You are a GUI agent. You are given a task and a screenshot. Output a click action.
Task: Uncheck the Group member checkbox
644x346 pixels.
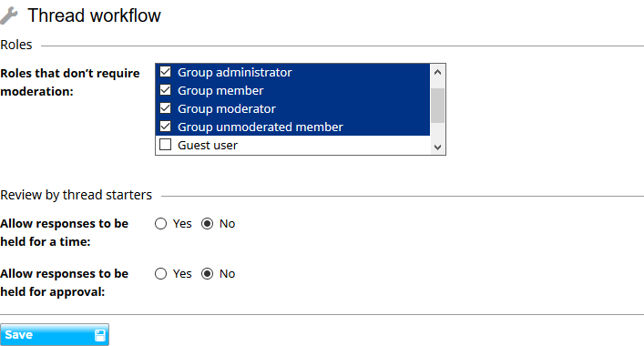[x=165, y=90]
